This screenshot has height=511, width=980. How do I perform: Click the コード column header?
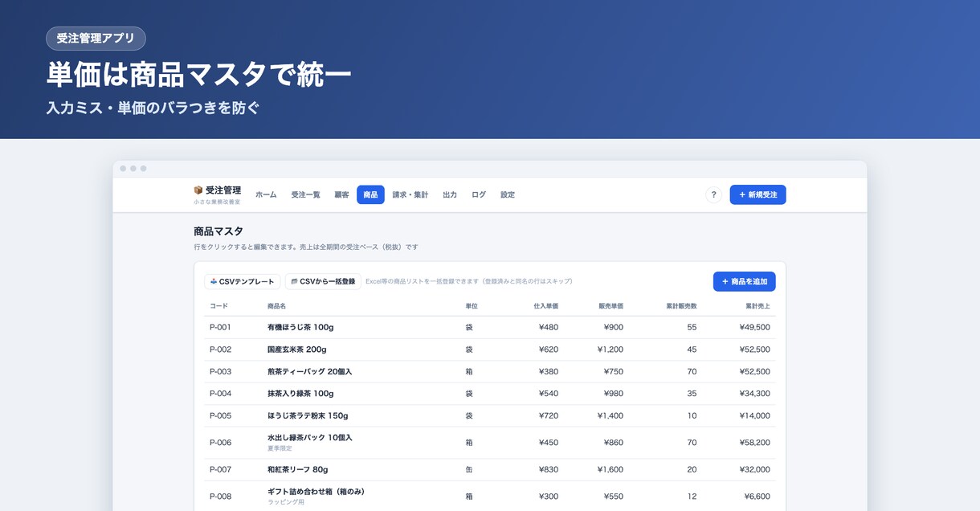(218, 306)
